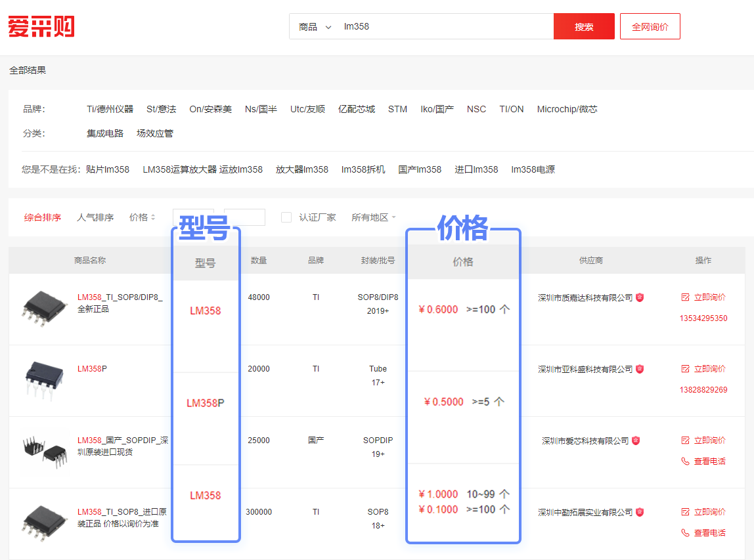Click suggested search 贴片lm358
This screenshot has width=754, height=560.
tap(108, 169)
